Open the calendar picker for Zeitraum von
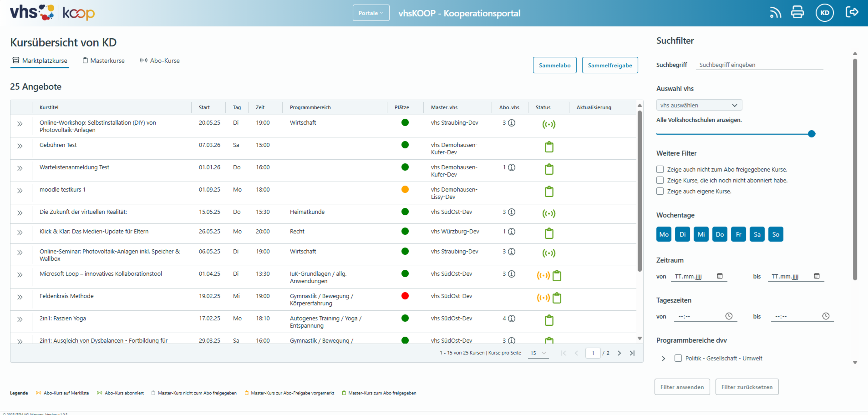 click(x=720, y=276)
